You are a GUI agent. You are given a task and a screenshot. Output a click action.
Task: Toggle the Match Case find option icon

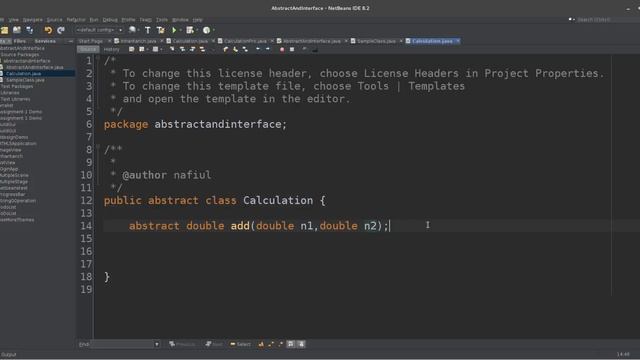(x=261, y=344)
